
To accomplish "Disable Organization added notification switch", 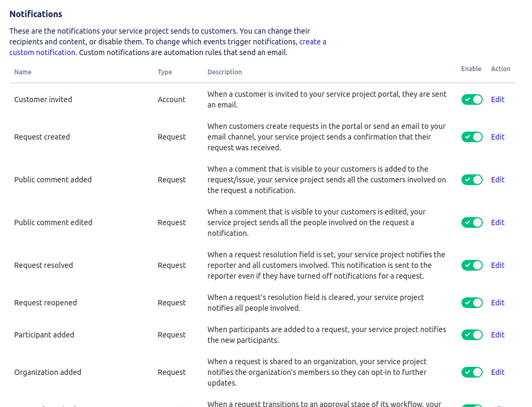I will tap(472, 372).
